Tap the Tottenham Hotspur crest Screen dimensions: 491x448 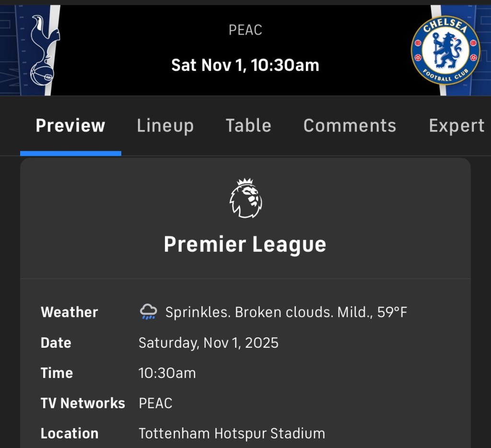43,50
